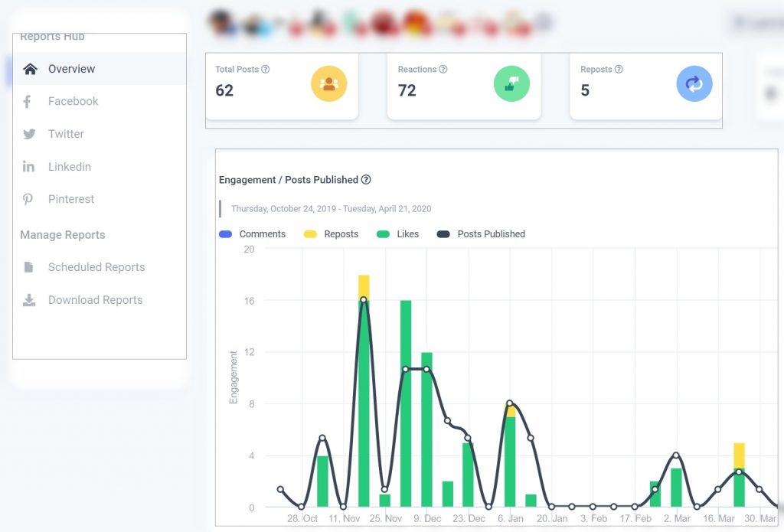784x532 pixels.
Task: Click the 25. Nov x-axis label
Action: pos(386,518)
